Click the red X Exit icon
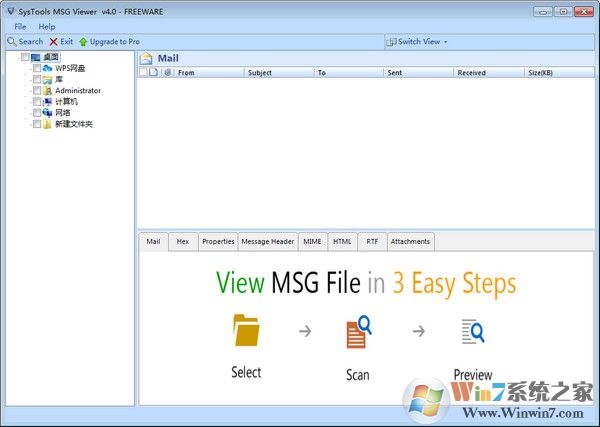 54,42
